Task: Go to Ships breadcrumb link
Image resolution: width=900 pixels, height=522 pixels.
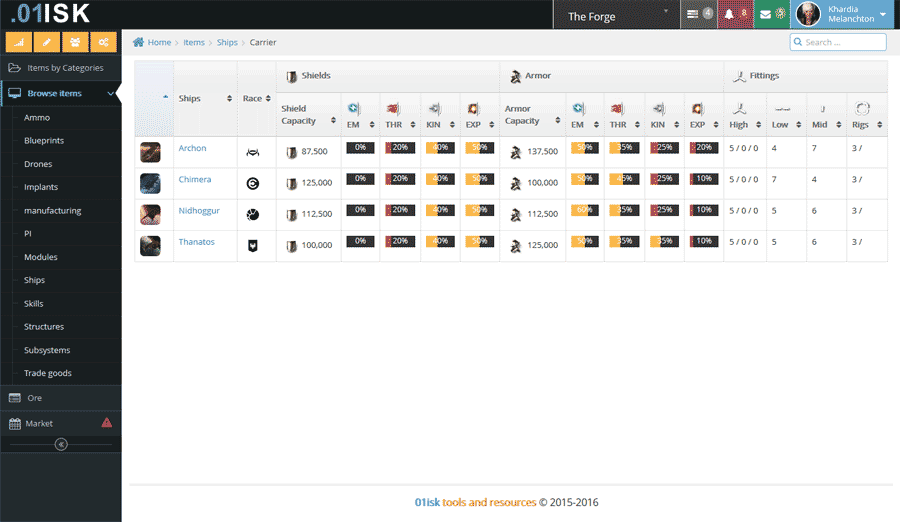Action: coord(227,42)
